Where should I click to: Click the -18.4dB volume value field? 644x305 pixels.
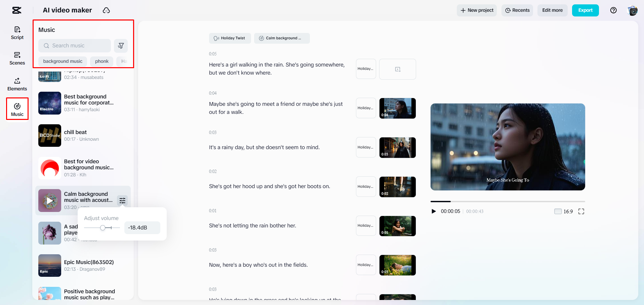point(142,228)
